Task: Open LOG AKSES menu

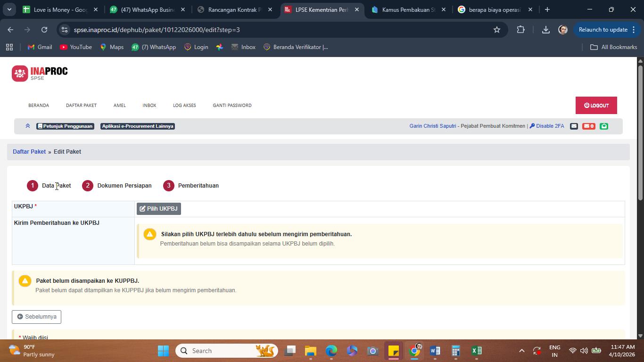Action: pos(184,106)
